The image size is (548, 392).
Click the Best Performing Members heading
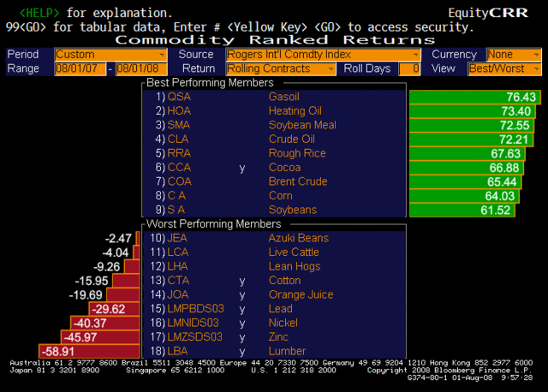pyautogui.click(x=210, y=83)
